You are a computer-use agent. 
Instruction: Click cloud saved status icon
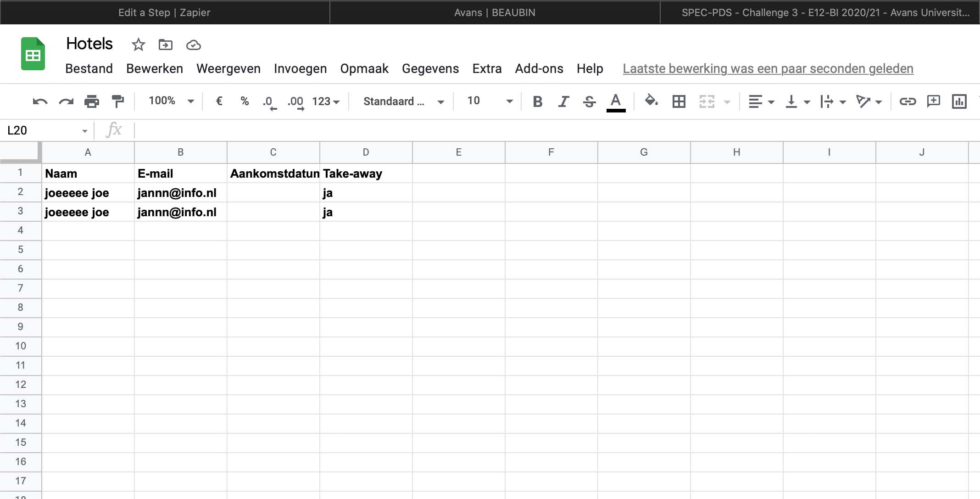tap(194, 45)
